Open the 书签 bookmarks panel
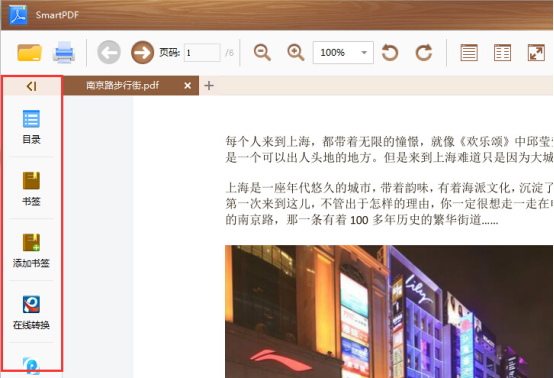 (31, 189)
